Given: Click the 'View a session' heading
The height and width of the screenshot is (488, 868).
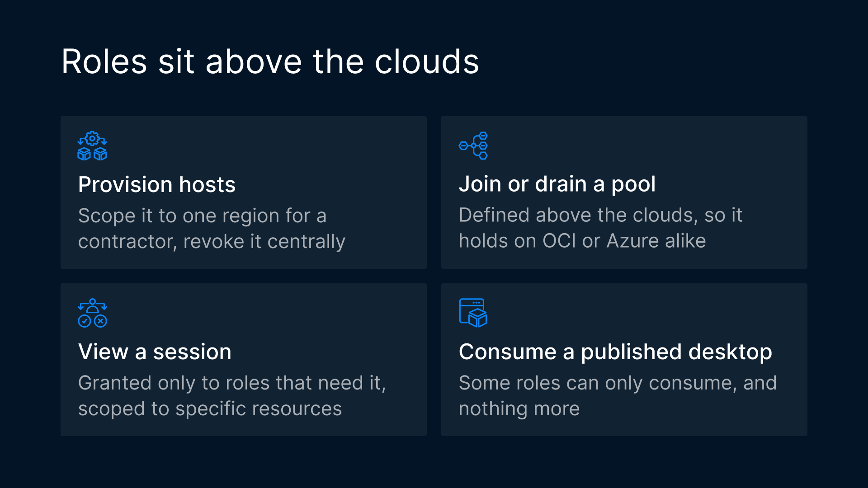Looking at the screenshot, I should [155, 352].
